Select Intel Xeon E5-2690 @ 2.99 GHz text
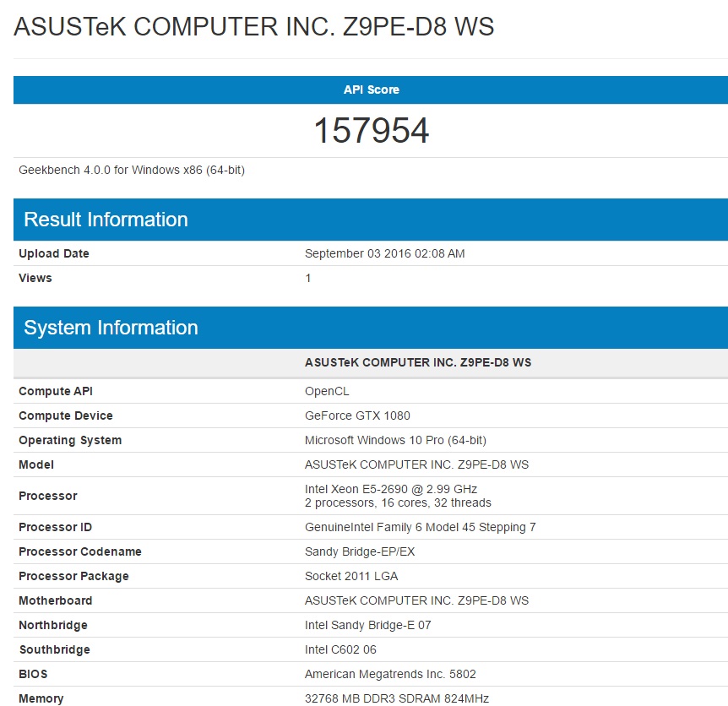 391,489
